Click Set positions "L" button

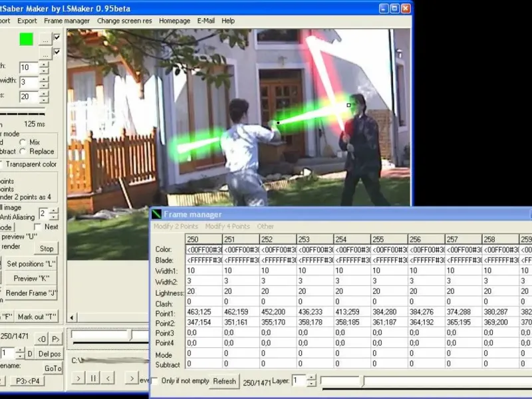[x=31, y=263]
